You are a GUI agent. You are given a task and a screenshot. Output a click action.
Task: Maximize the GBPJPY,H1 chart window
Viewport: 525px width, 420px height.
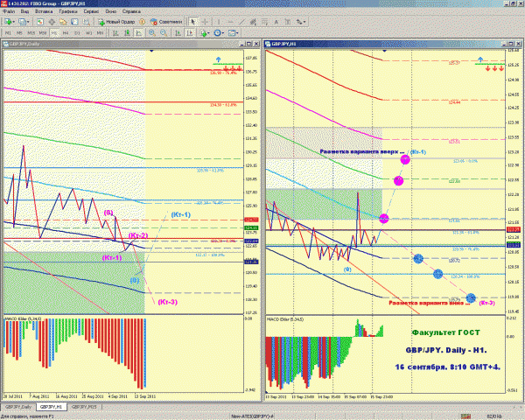click(x=511, y=44)
